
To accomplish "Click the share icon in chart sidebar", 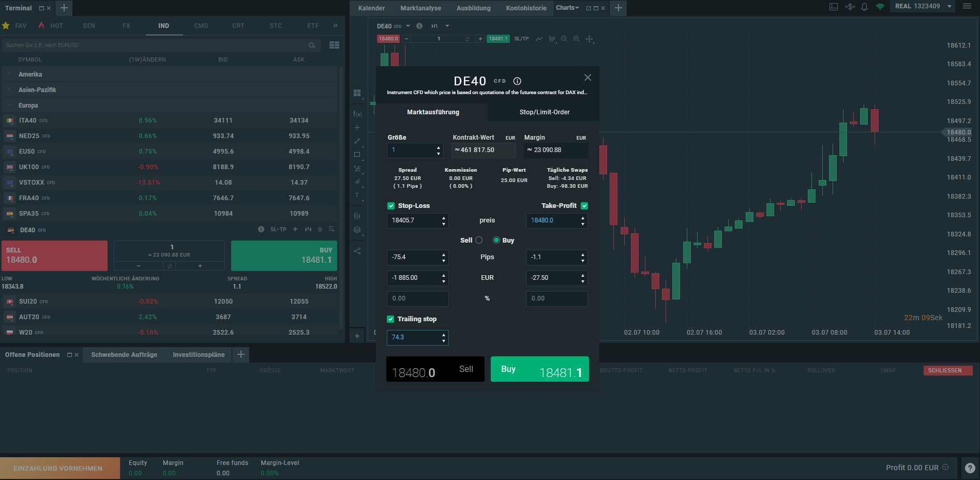I will pyautogui.click(x=357, y=251).
